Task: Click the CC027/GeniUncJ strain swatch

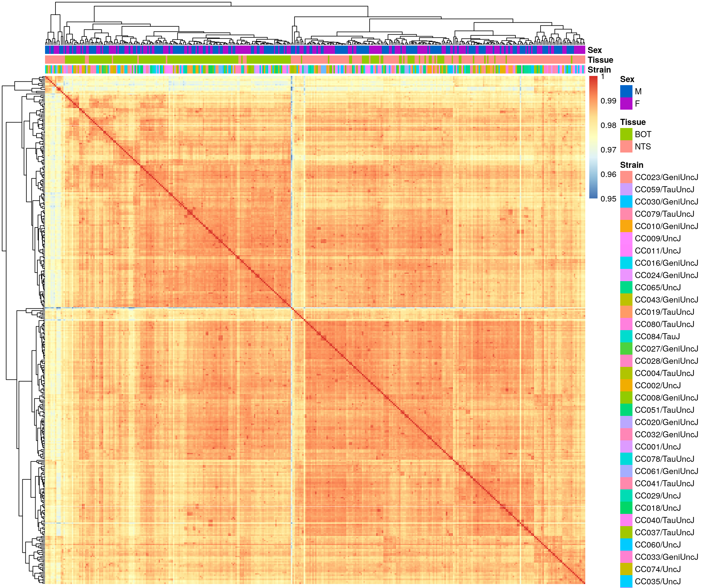Action: pos(626,349)
